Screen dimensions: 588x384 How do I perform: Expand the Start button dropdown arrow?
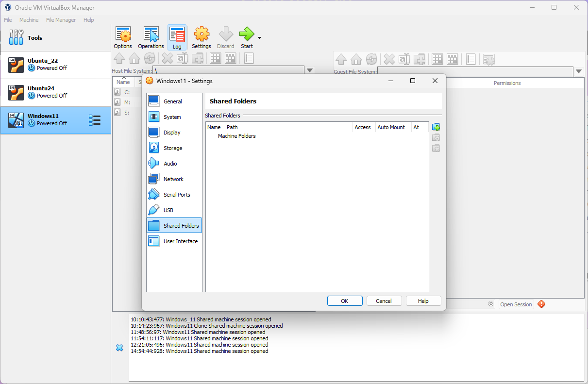pos(260,38)
